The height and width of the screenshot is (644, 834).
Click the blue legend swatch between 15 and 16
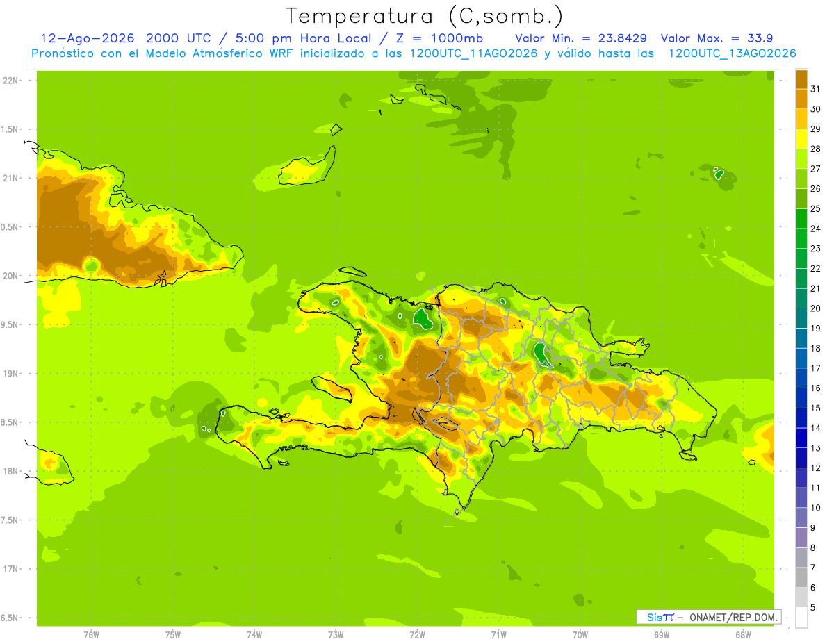coord(801,398)
